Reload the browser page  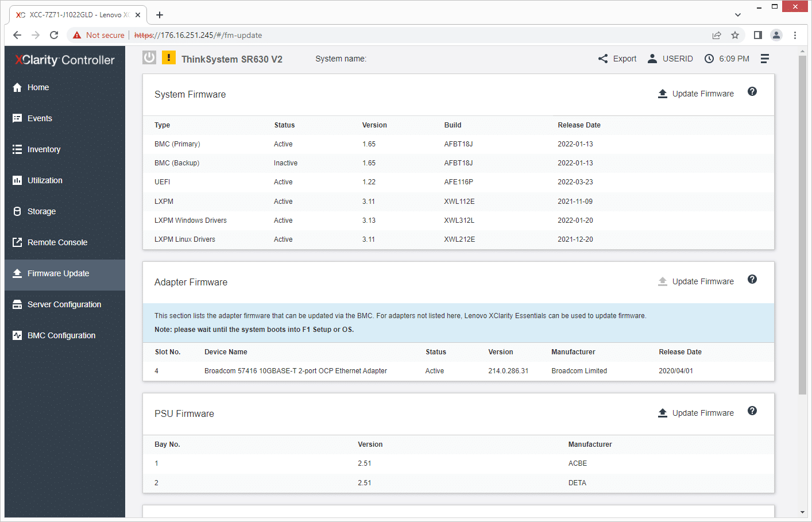(54, 35)
